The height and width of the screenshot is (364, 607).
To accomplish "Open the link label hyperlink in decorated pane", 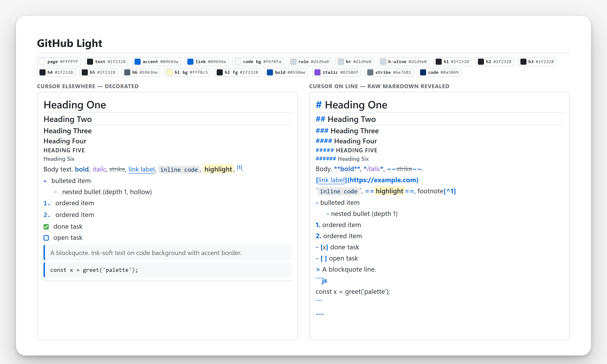I will click(142, 169).
